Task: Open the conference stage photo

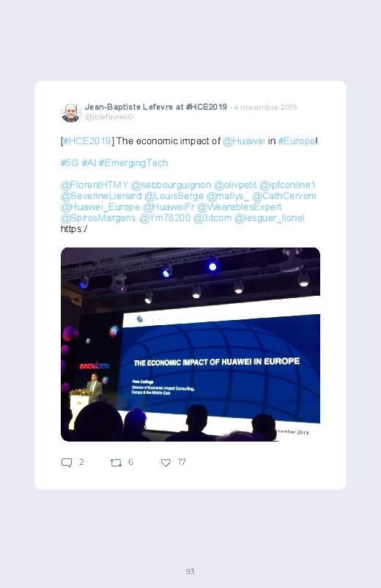Action: (190, 344)
